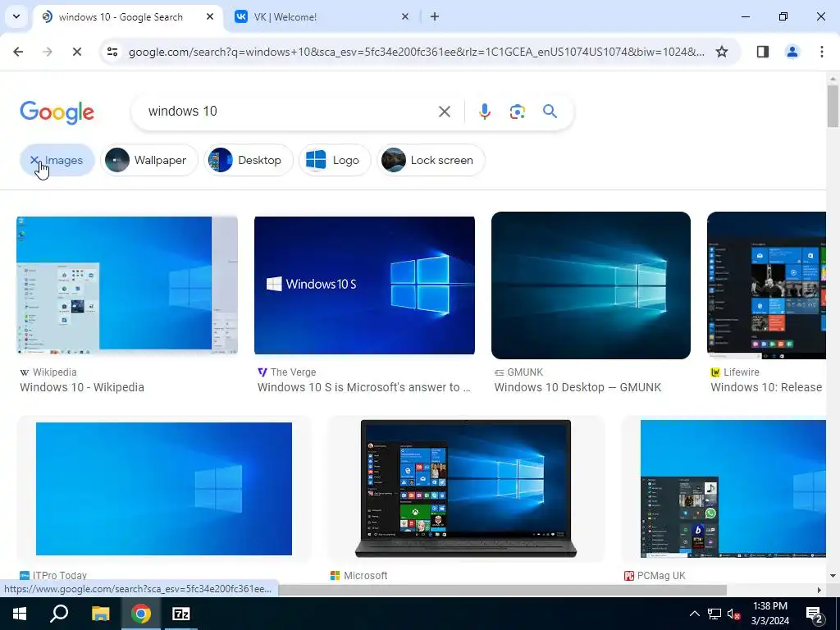Open the notification center
840x630 pixels.
(x=815, y=614)
